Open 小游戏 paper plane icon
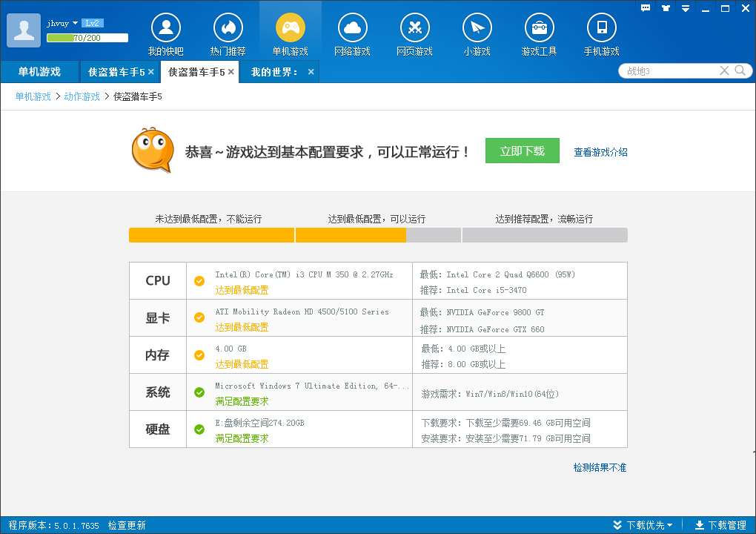Image resolution: width=756 pixels, height=534 pixels. point(477,28)
